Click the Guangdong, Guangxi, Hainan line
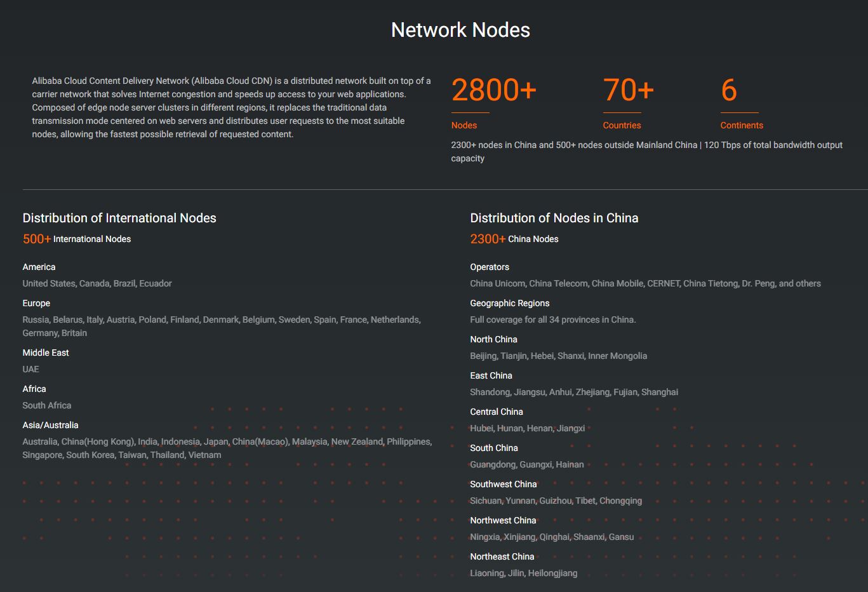This screenshot has width=868, height=592. click(527, 464)
